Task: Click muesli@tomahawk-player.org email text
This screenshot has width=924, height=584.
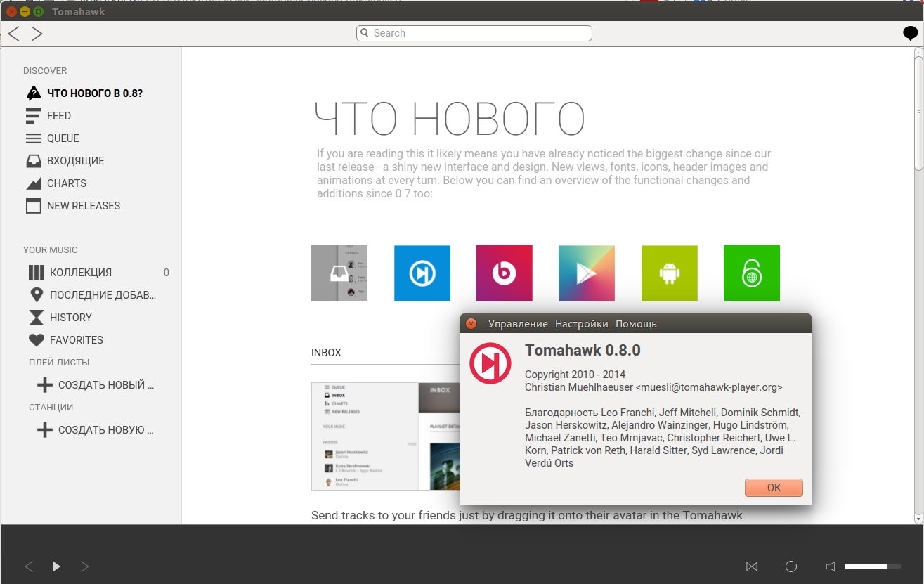Action: [x=709, y=387]
